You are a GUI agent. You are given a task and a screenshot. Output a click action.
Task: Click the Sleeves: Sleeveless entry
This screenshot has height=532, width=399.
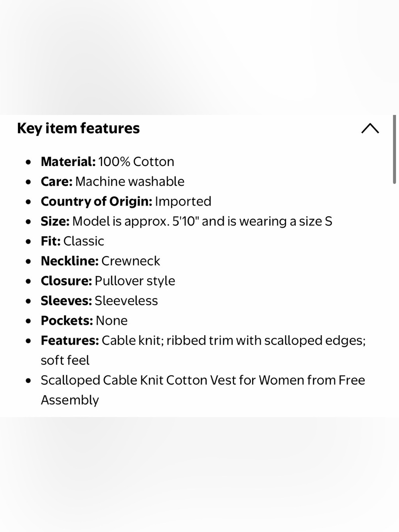99,301
